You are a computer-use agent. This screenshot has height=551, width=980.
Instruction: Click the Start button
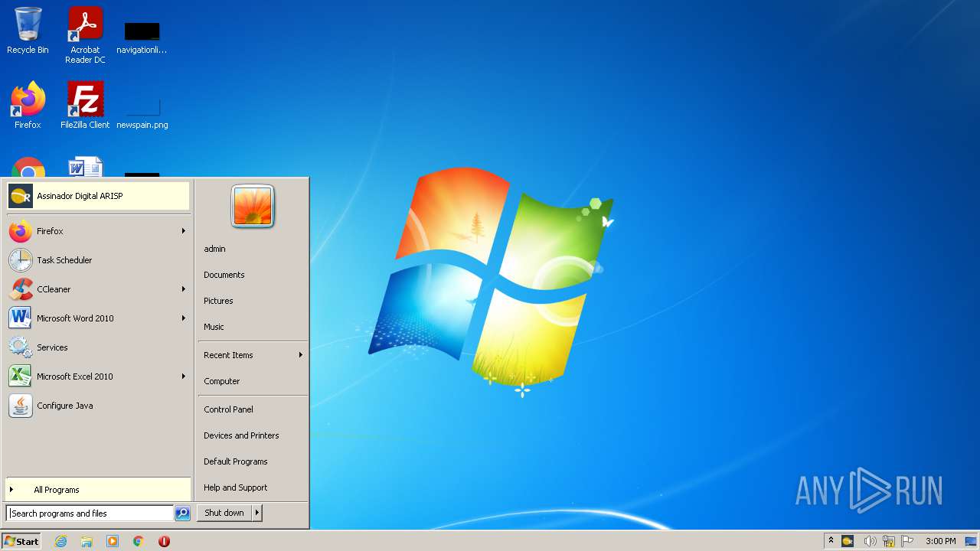(x=21, y=541)
